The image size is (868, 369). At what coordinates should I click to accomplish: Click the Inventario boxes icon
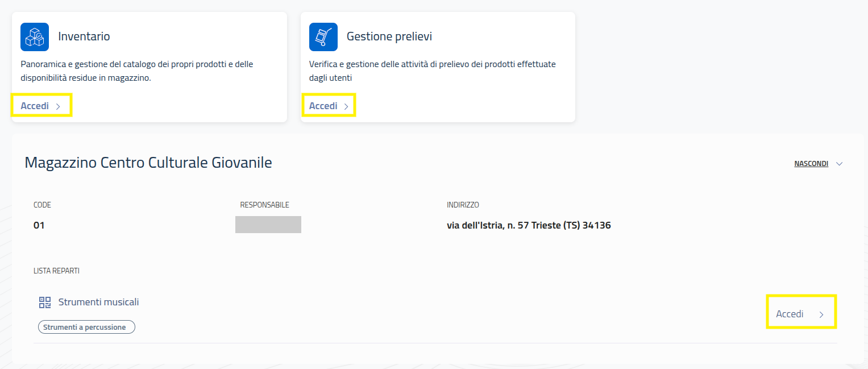(35, 37)
